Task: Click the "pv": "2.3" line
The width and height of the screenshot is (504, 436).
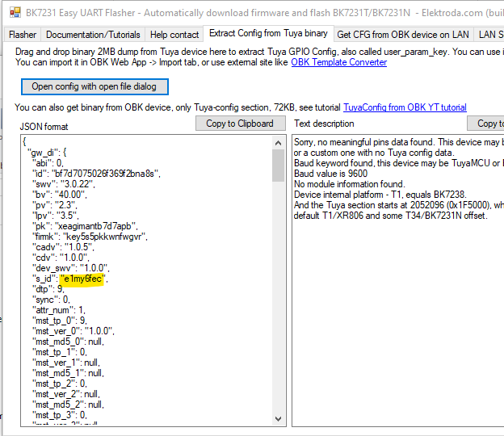Action: tap(55, 205)
